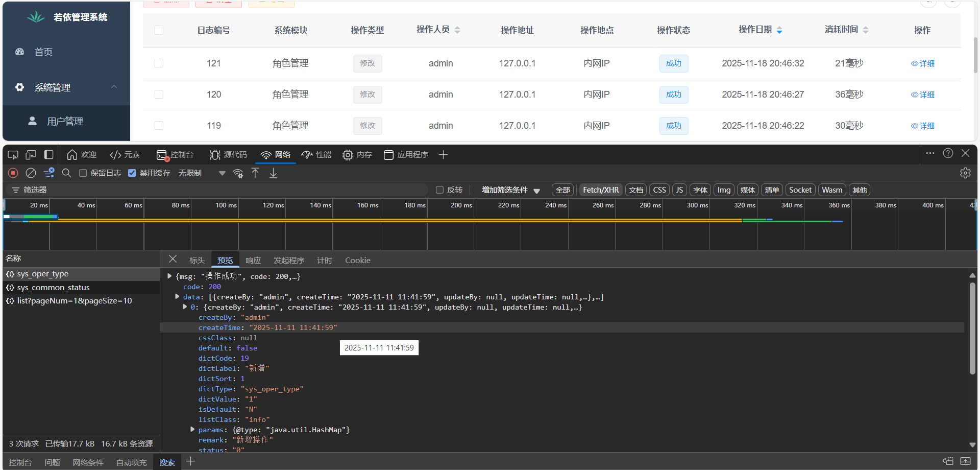
Task: Open DevTools help question icon
Action: click(948, 153)
